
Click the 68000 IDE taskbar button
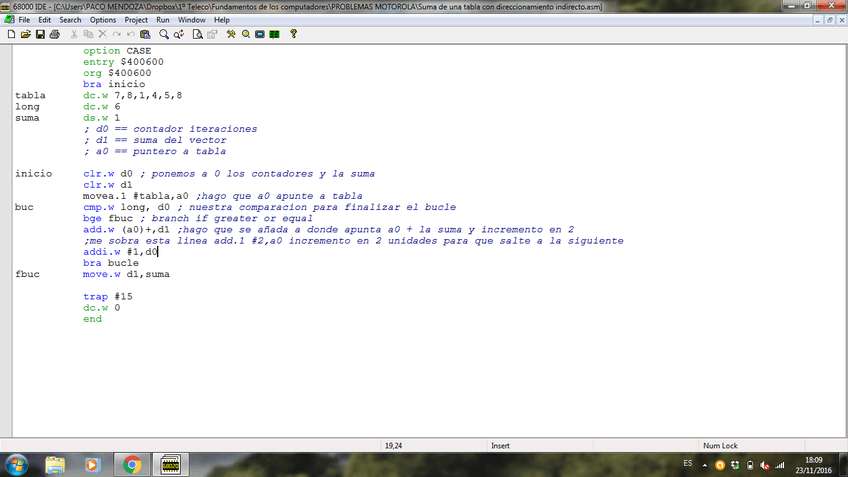170,465
